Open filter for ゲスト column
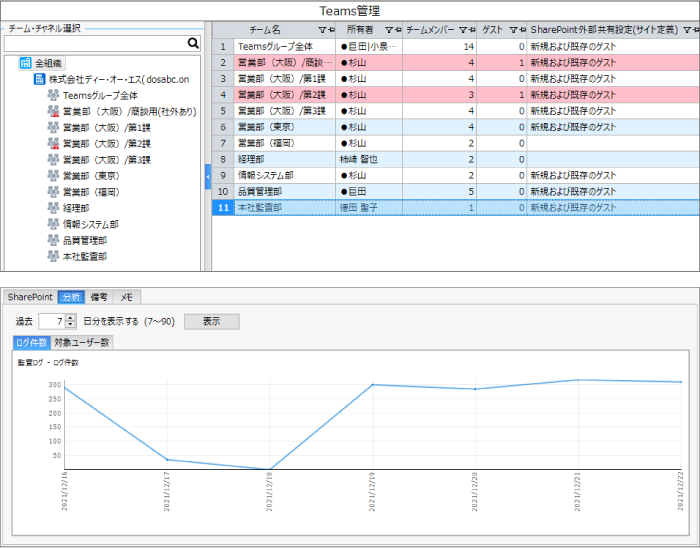 click(x=513, y=30)
